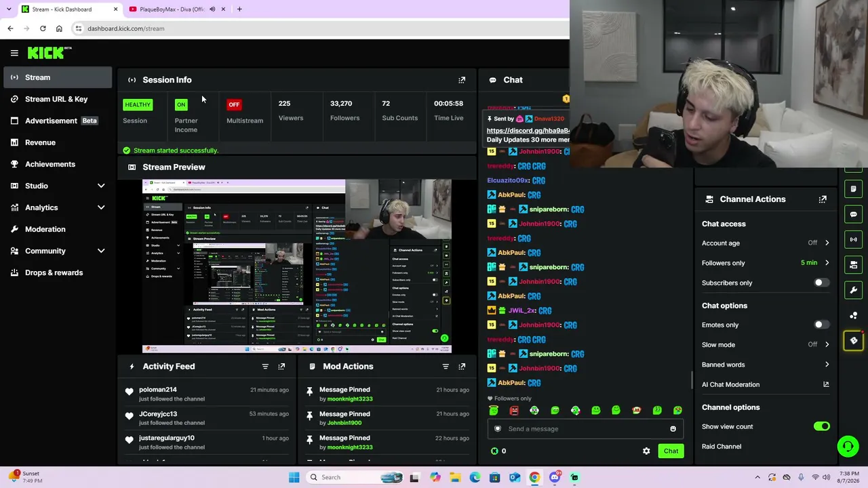The height and width of the screenshot is (488, 868).
Task: Click the browser address bar
Action: tap(319, 28)
